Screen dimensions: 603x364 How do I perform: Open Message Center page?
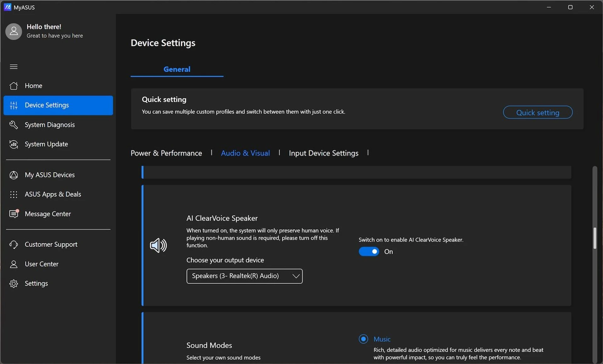pyautogui.click(x=58, y=214)
